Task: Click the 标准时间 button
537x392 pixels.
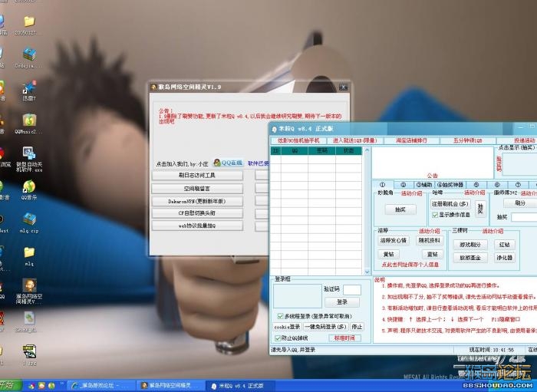Action: (x=344, y=338)
